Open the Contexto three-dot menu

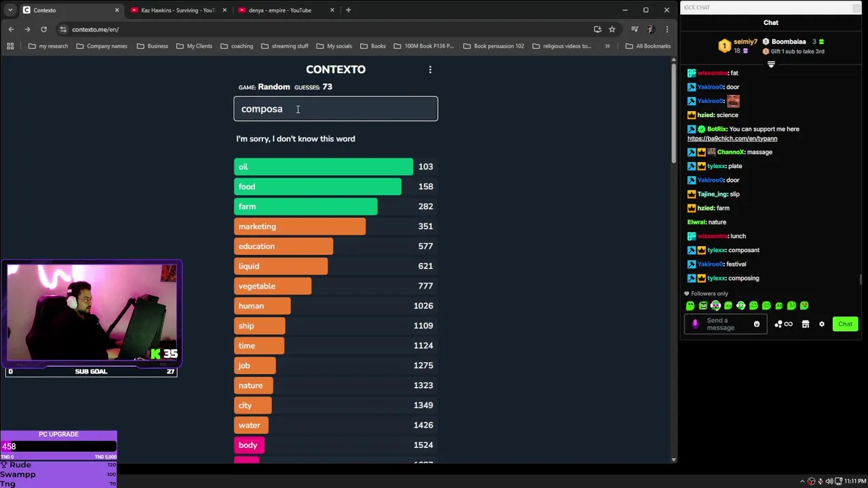click(430, 70)
